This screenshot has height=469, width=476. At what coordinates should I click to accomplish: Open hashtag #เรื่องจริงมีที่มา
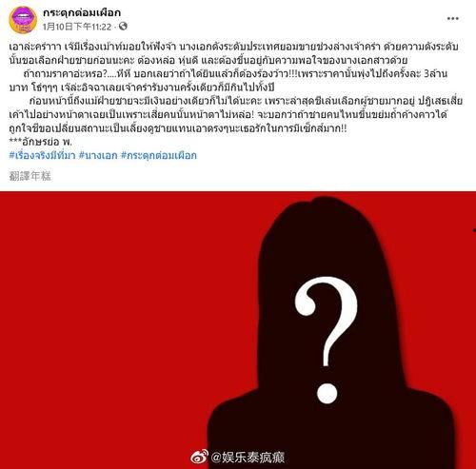coord(42,155)
